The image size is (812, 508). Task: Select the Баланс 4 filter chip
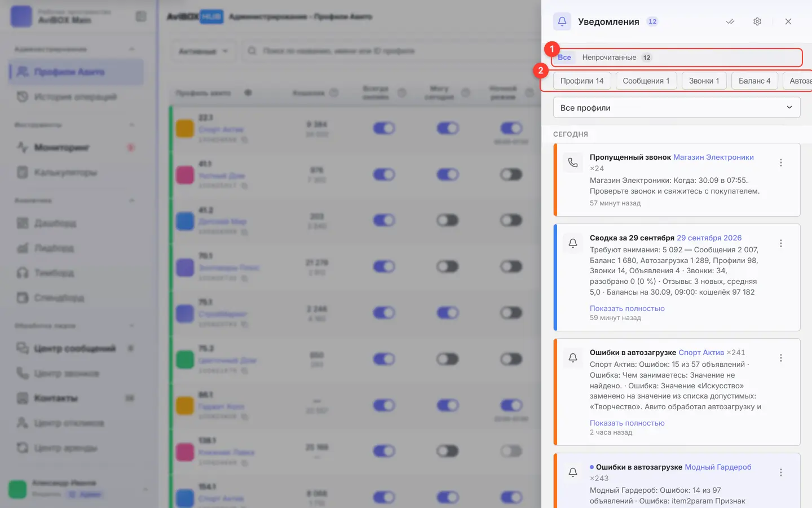tap(754, 81)
